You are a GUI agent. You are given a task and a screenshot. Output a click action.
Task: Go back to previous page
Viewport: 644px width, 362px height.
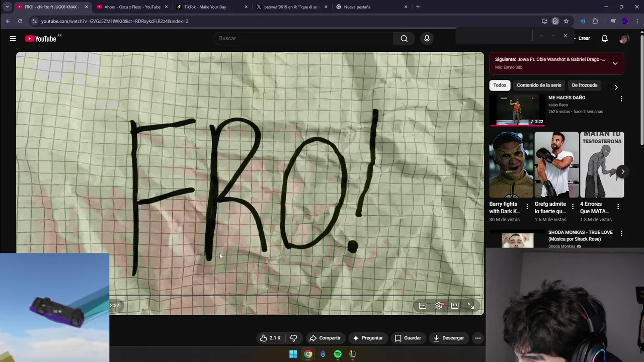click(x=8, y=21)
